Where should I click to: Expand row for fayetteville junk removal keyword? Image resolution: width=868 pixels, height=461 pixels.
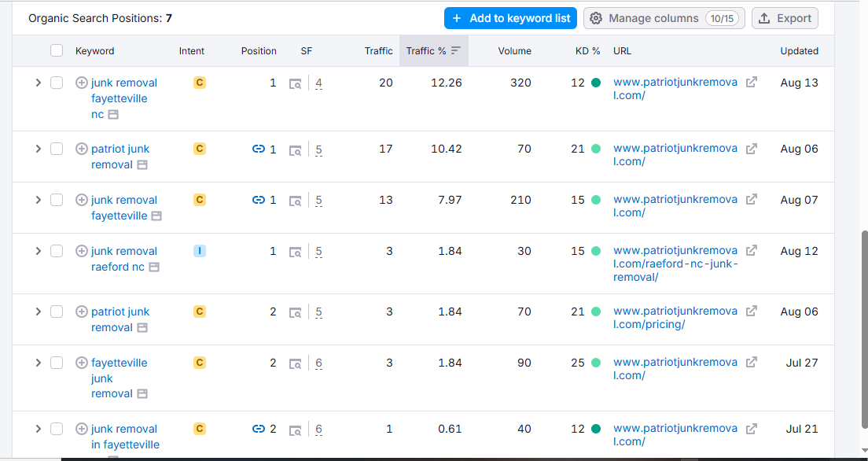pos(37,363)
